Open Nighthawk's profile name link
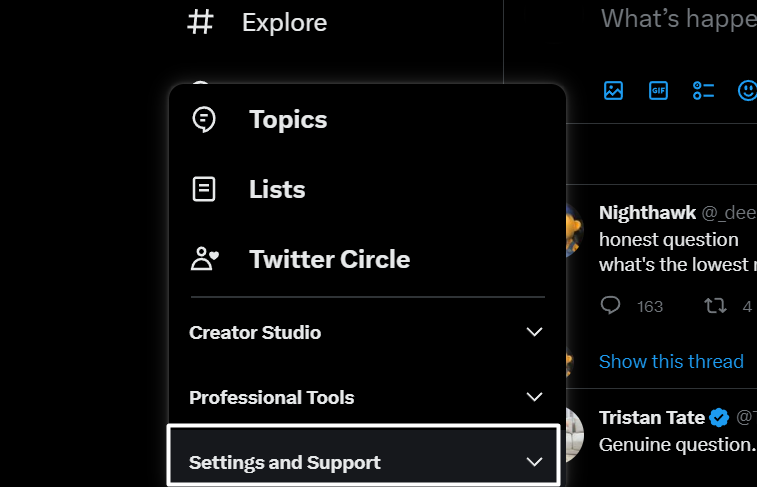Viewport: 757px width, 487px height. pos(646,212)
